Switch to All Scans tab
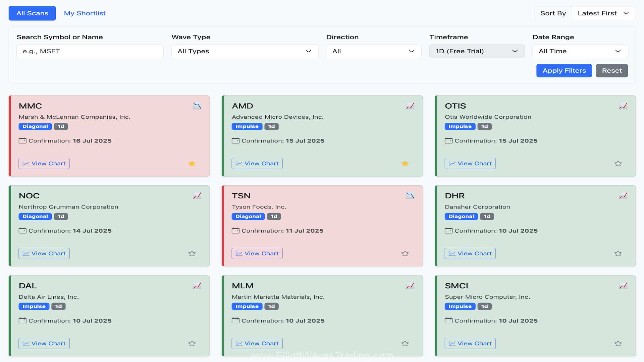644x362 pixels. click(x=32, y=13)
